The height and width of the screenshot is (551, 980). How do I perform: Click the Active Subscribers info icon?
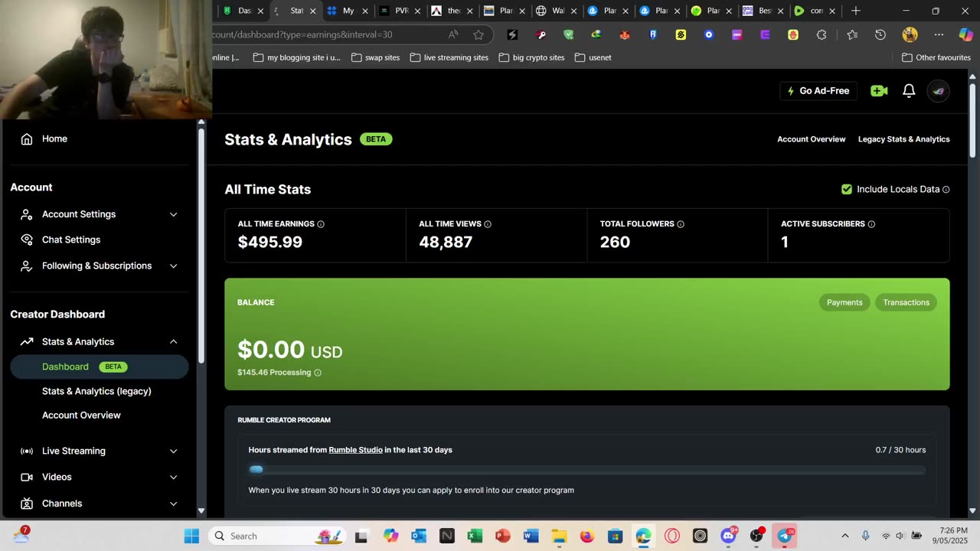(x=871, y=224)
